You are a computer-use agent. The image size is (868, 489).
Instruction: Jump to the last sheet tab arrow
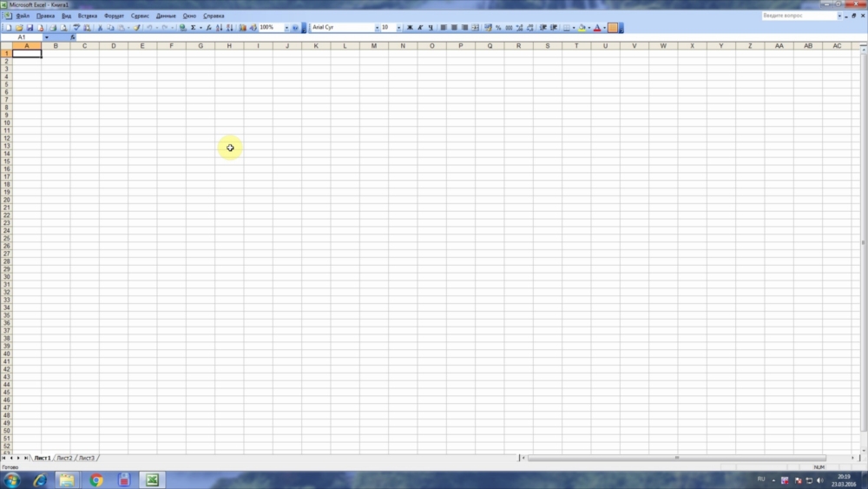(x=25, y=459)
